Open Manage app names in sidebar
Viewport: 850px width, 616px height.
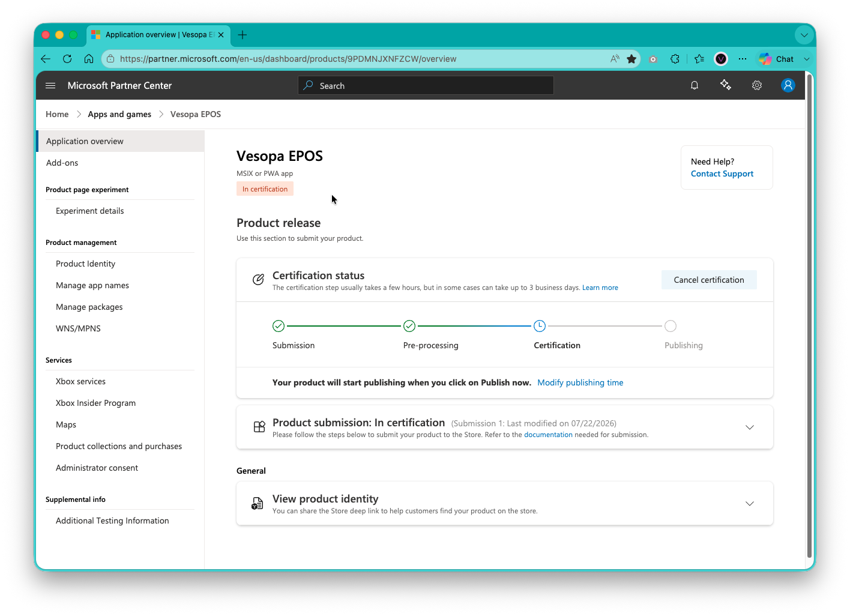tap(92, 285)
